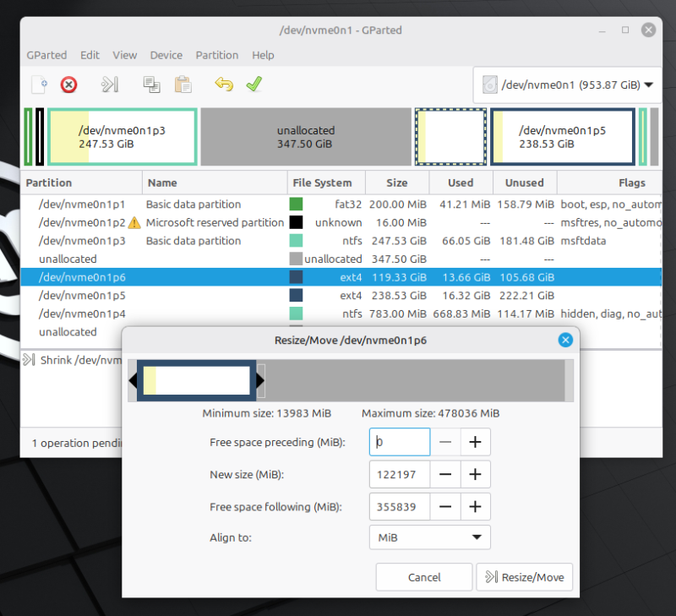The height and width of the screenshot is (616, 676).
Task: Apply all operations with green checkmark
Action: [253, 84]
